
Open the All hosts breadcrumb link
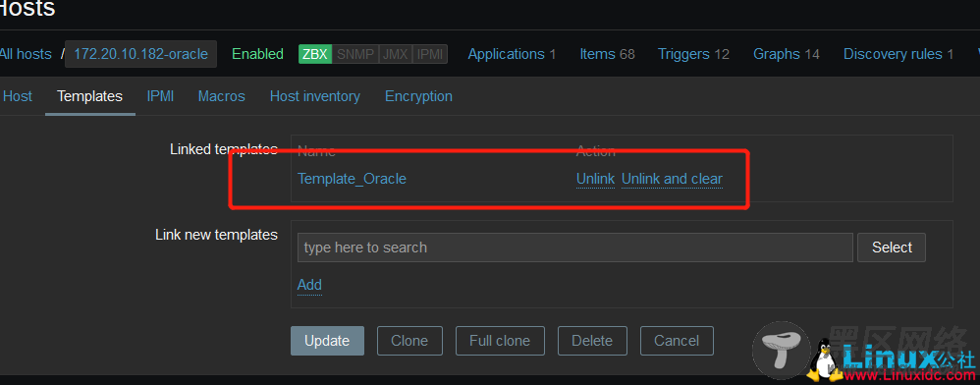pos(25,54)
